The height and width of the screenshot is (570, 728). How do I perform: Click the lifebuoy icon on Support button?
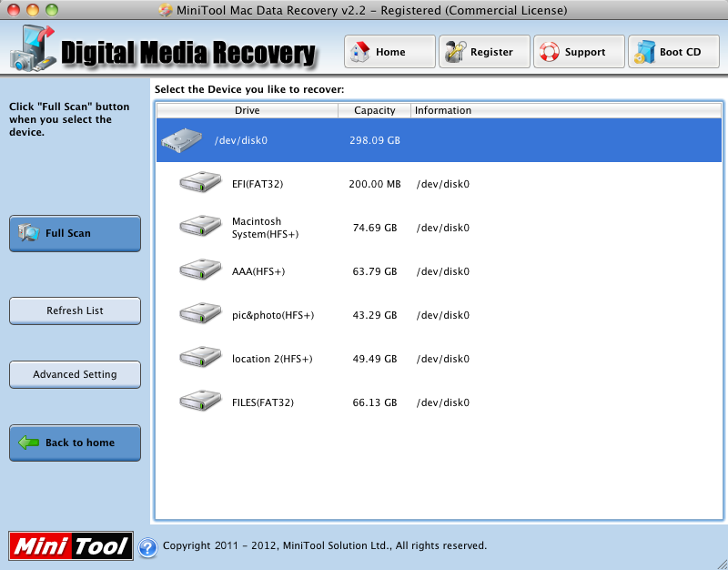pos(550,52)
